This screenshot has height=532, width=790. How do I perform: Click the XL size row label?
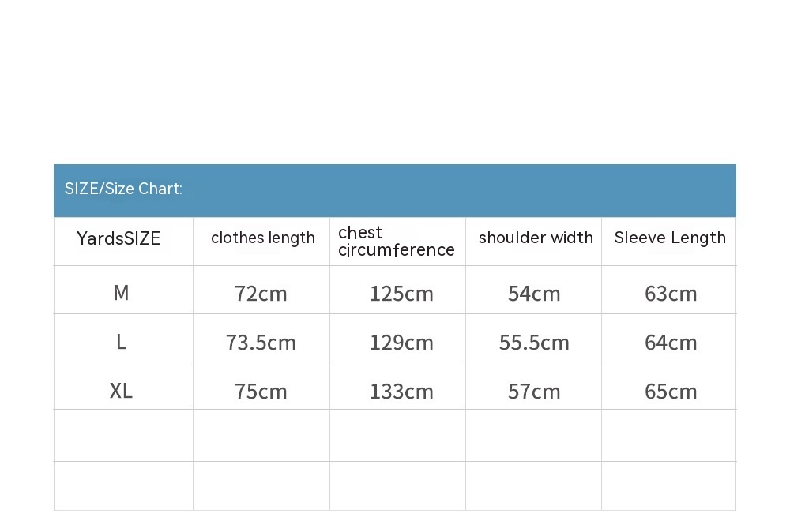[x=121, y=391]
